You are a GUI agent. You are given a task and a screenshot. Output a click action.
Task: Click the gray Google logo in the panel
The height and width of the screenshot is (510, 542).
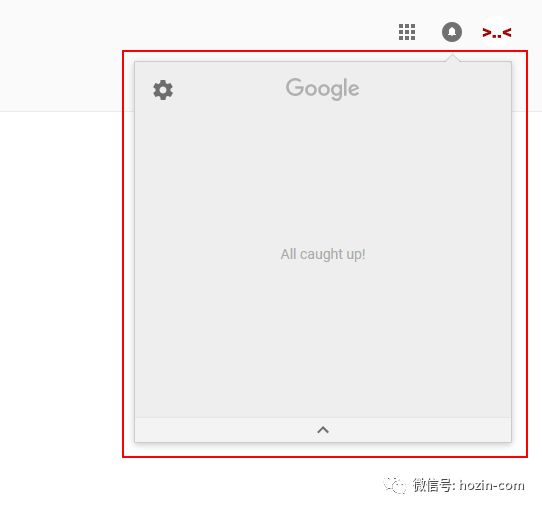pyautogui.click(x=323, y=89)
